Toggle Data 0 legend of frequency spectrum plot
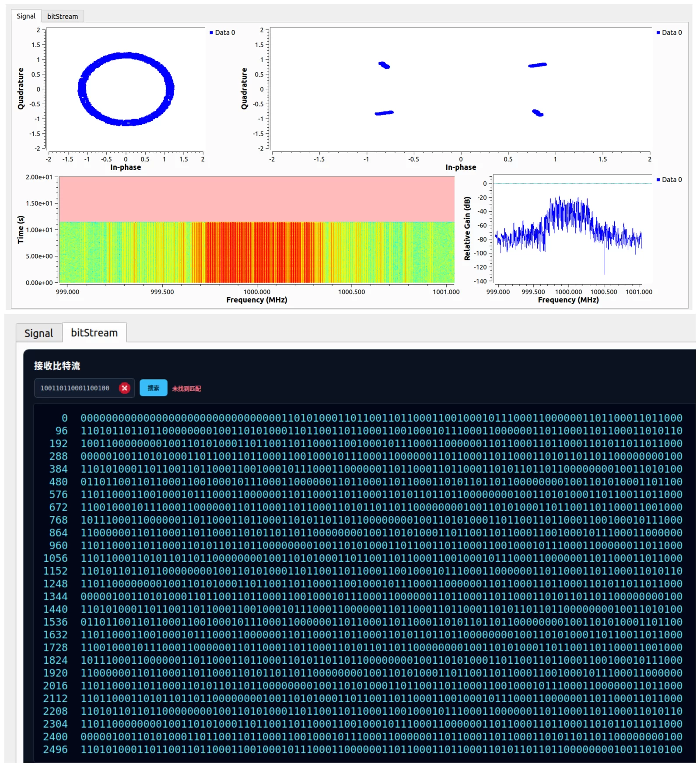700x767 pixels. [x=669, y=179]
